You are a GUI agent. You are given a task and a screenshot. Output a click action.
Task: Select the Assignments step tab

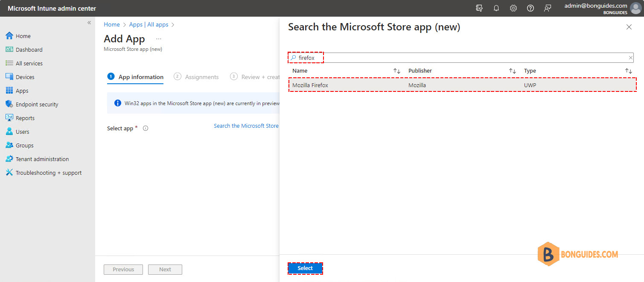pos(196,77)
